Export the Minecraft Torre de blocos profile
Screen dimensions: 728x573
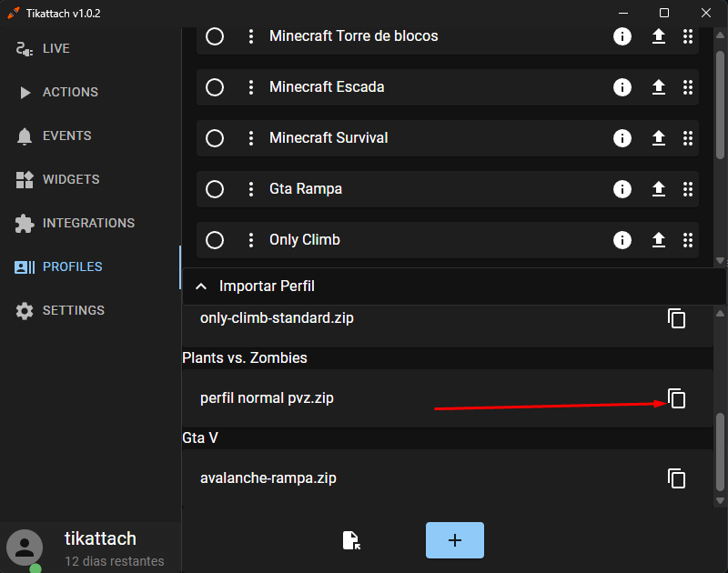pyautogui.click(x=658, y=36)
